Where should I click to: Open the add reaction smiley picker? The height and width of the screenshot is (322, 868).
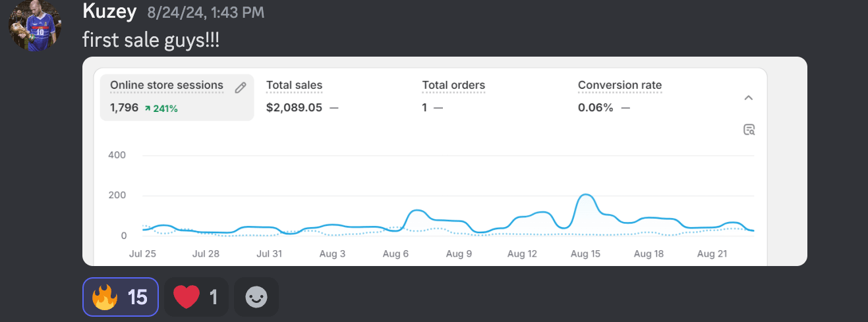click(x=256, y=298)
